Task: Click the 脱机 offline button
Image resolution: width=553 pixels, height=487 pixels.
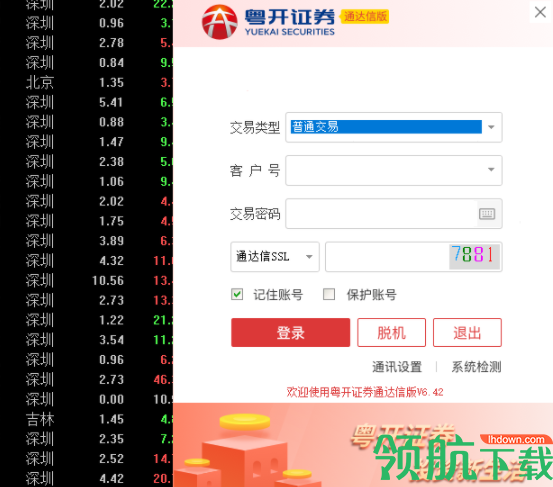Action: [391, 333]
